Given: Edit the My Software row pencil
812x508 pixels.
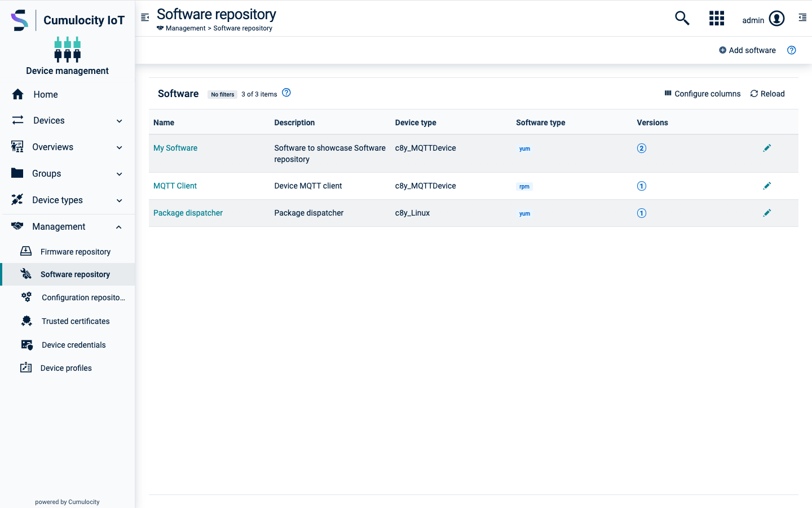Looking at the screenshot, I should [x=767, y=148].
